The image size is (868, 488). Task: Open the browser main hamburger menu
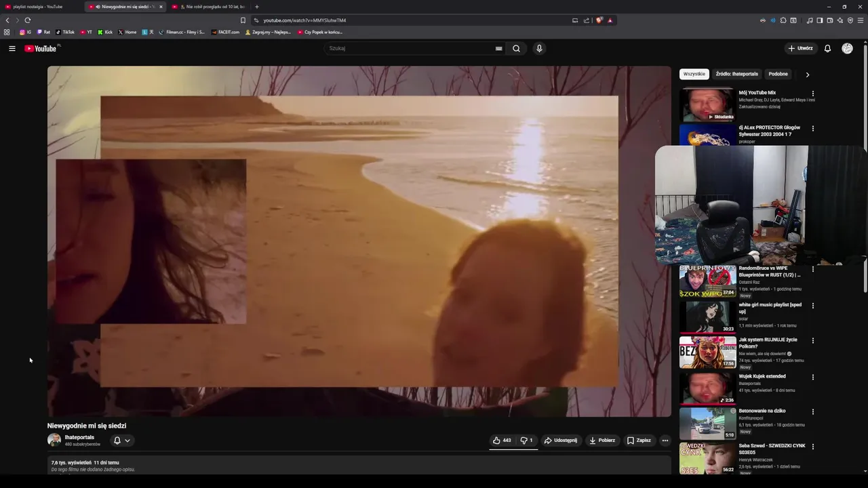[x=861, y=20]
